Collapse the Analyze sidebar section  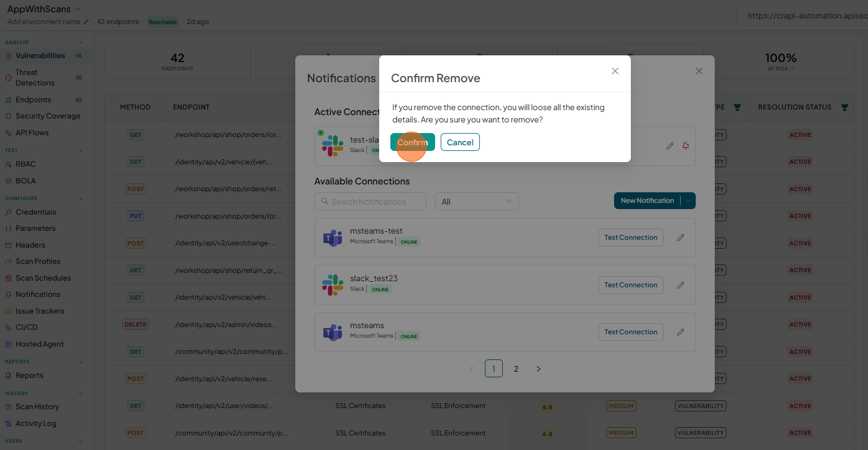(81, 42)
